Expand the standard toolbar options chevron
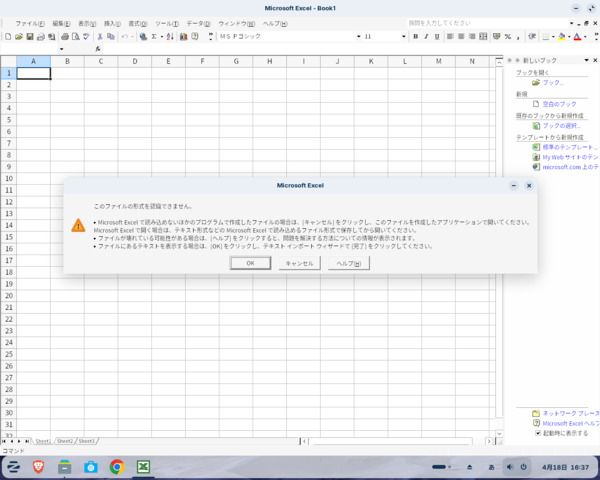Screen dimensions: 600x480 coord(210,36)
